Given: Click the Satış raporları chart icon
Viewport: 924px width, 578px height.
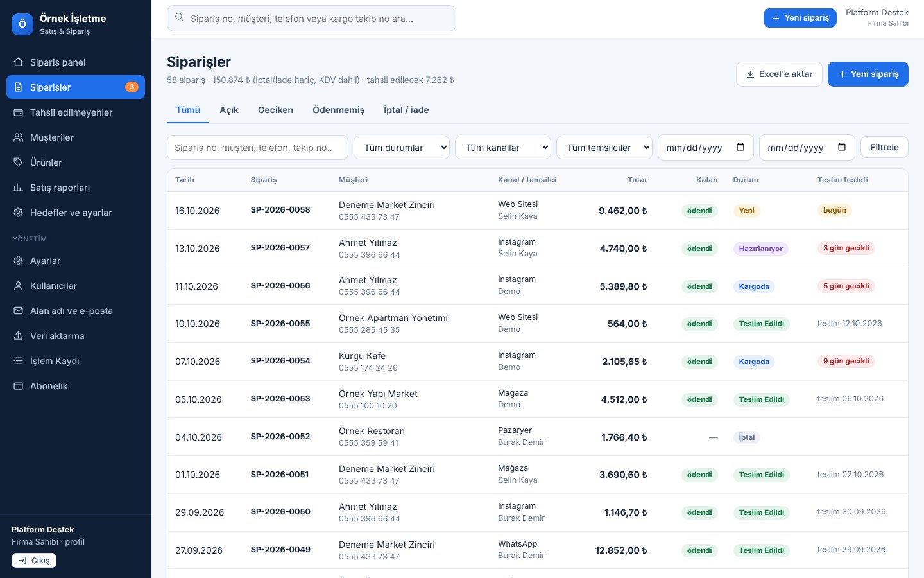Looking at the screenshot, I should point(19,188).
